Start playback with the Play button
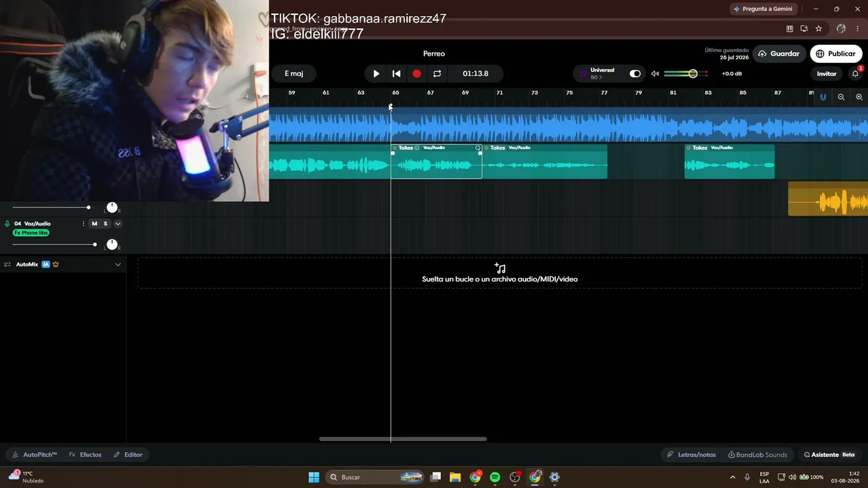Screen dimensions: 868x488 (376, 74)
